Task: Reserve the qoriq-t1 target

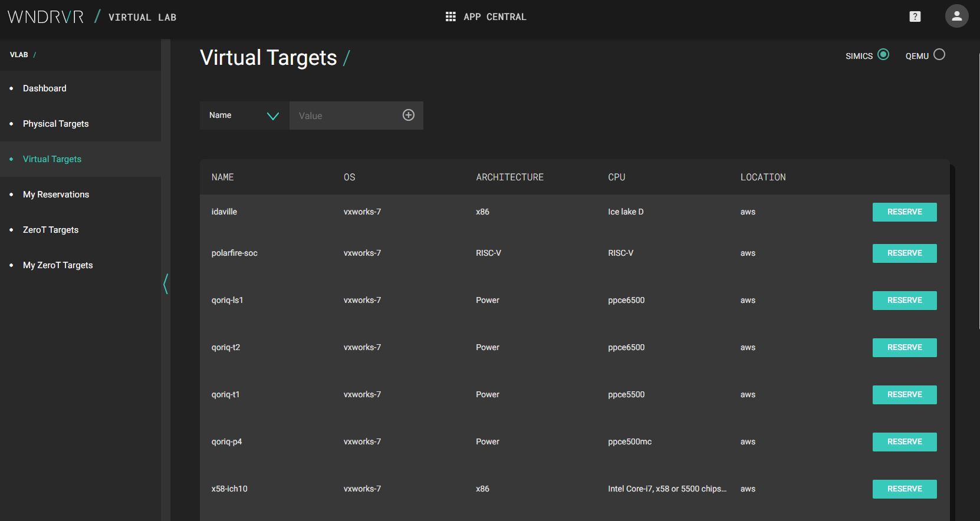Action: [904, 395]
